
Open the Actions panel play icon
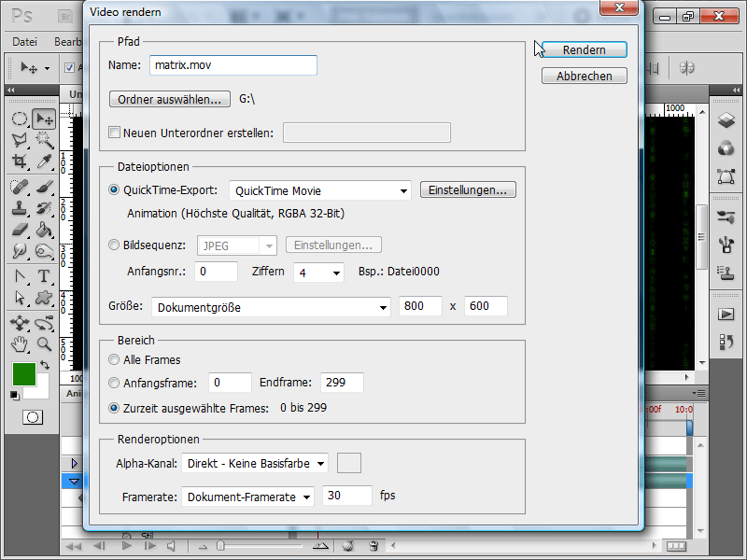726,315
